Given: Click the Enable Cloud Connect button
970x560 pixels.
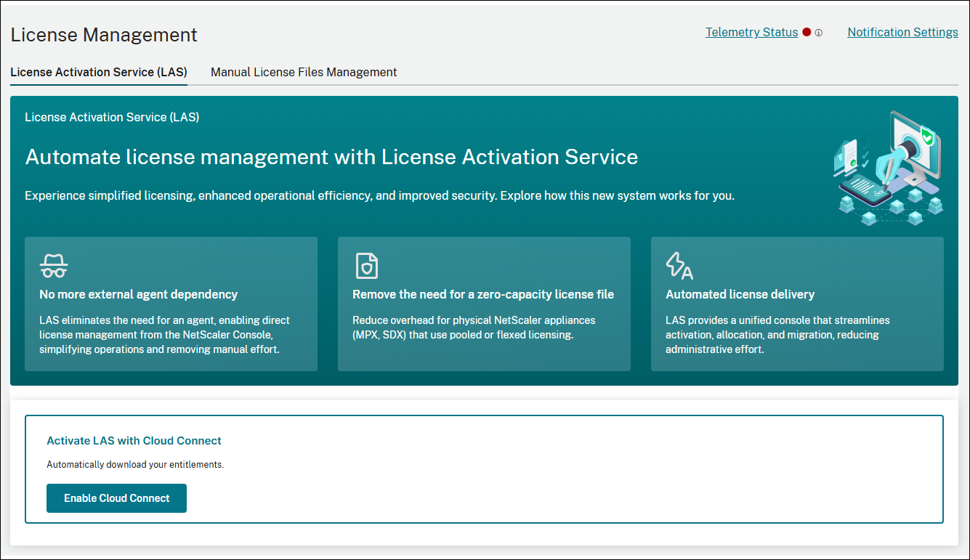Looking at the screenshot, I should [x=116, y=498].
